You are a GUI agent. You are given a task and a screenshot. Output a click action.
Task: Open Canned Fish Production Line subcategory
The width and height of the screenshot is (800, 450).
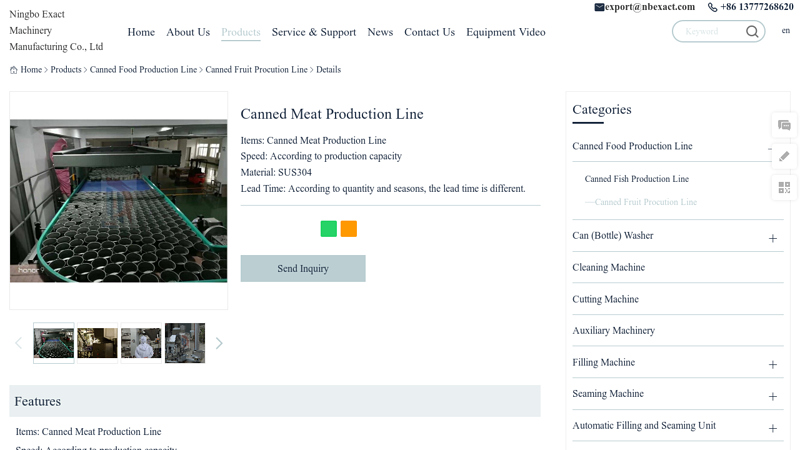pyautogui.click(x=637, y=179)
